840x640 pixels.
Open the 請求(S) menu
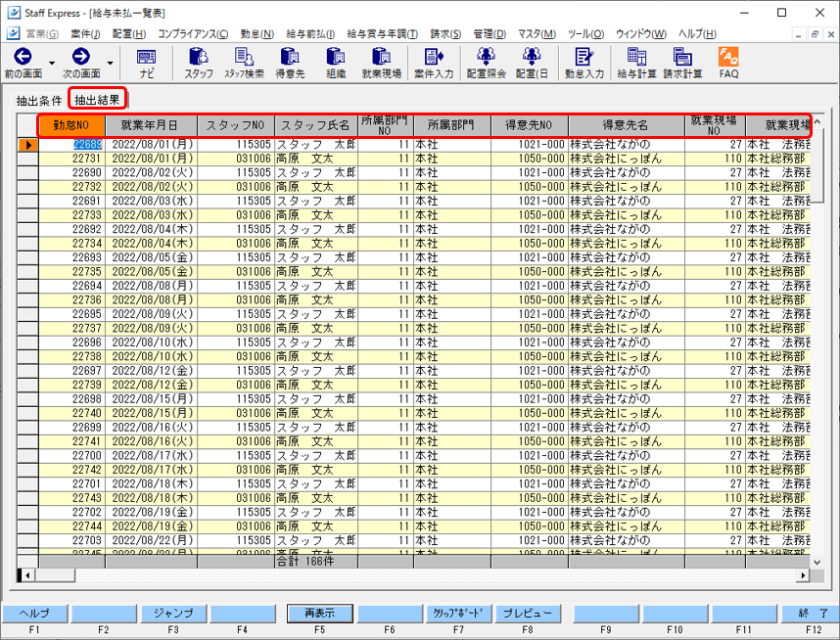[445, 34]
